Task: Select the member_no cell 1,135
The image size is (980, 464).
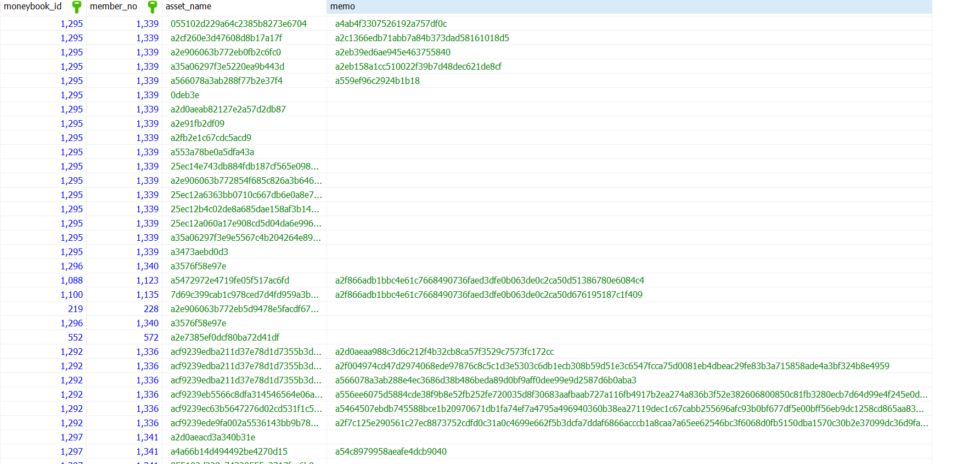Action: 147,295
